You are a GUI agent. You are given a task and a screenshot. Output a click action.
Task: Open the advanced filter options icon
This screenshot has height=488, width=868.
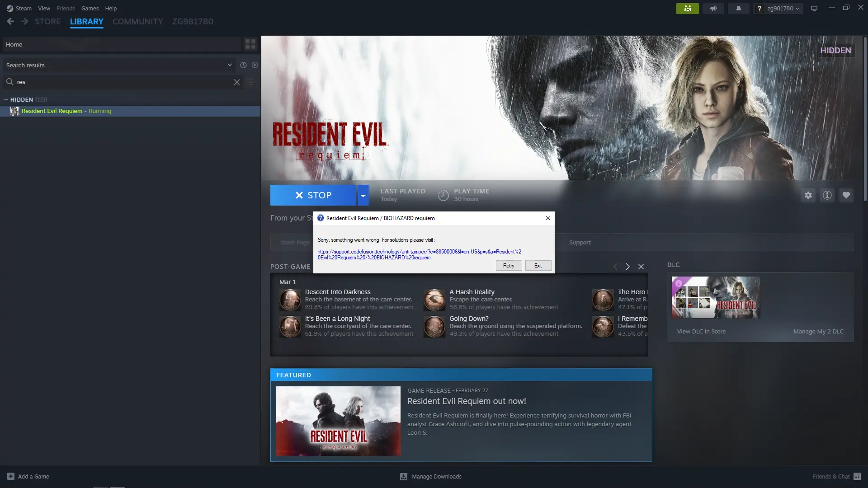pyautogui.click(x=250, y=82)
